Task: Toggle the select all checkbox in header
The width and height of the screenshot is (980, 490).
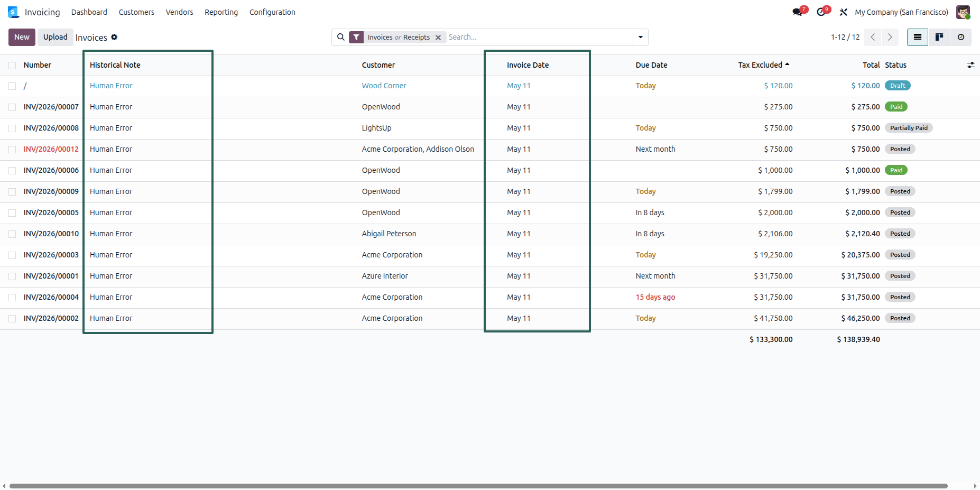Action: coord(12,65)
